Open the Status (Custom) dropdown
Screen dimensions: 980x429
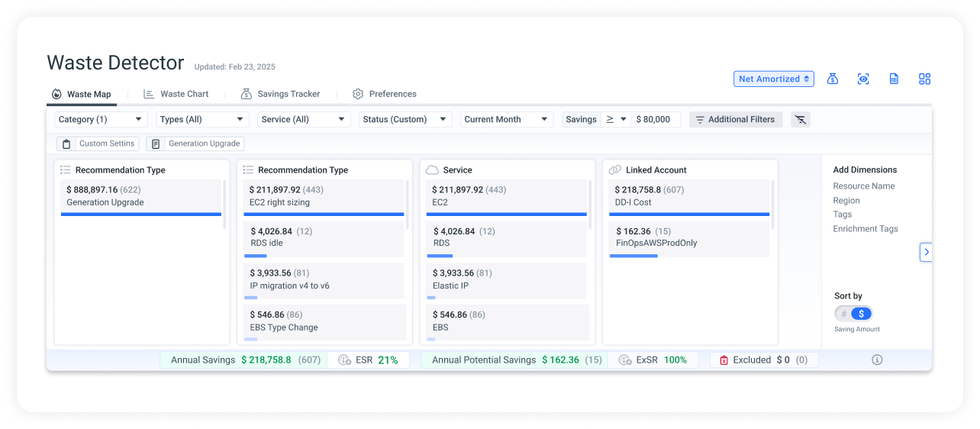click(405, 119)
